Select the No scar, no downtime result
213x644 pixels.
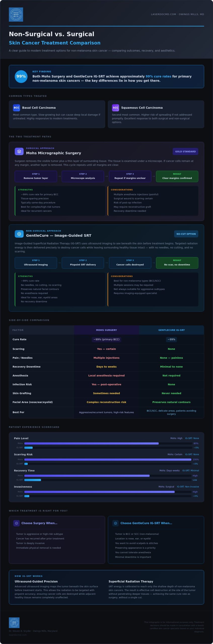pyautogui.click(x=177, y=263)
